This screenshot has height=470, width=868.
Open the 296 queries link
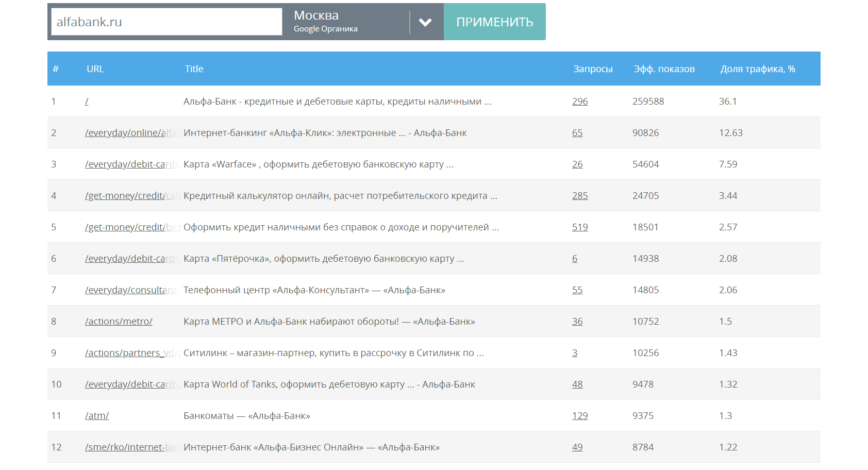580,102
